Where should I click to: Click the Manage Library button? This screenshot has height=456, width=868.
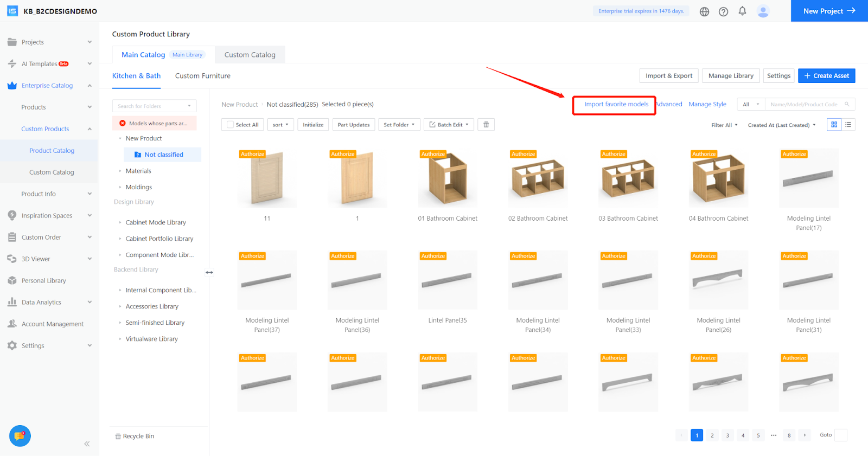tap(731, 76)
